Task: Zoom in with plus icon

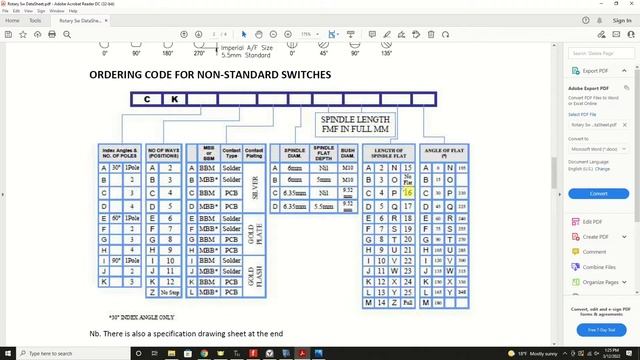Action: coord(288,35)
